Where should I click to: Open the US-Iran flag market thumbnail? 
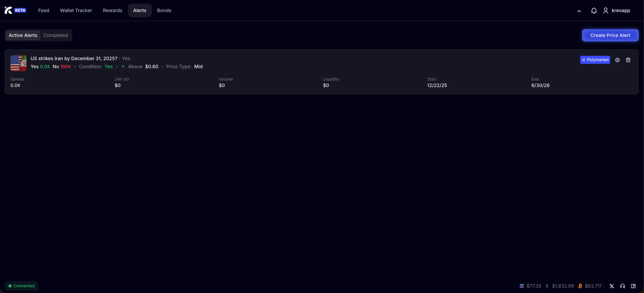pyautogui.click(x=18, y=63)
